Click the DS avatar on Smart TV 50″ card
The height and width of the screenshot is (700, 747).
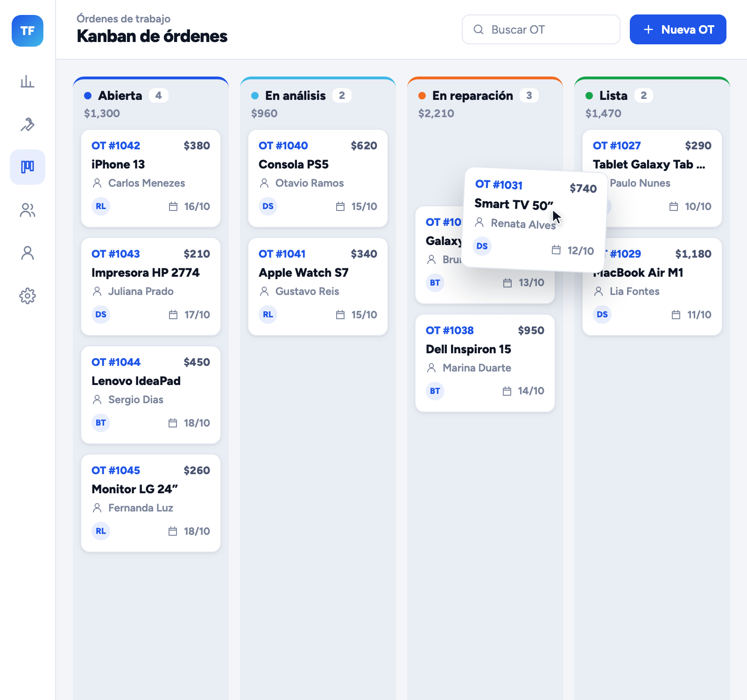[x=482, y=246]
